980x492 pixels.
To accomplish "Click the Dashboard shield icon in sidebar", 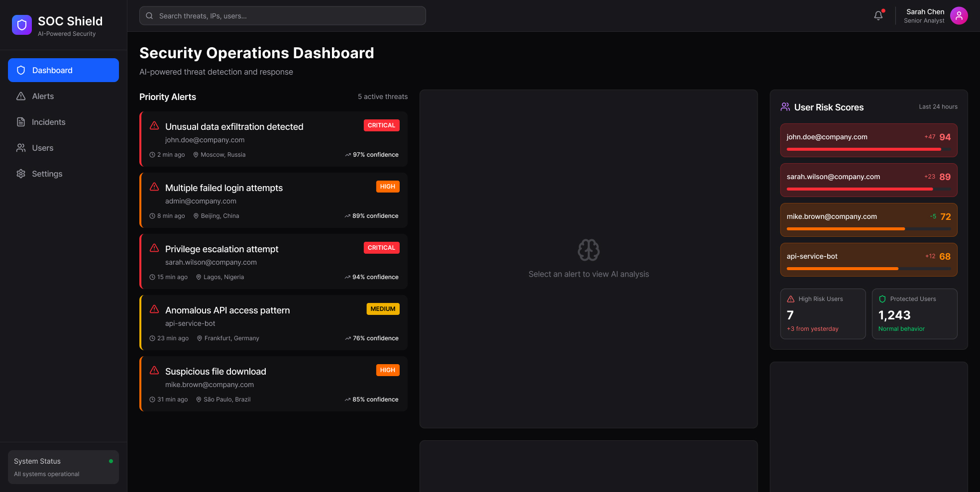I will click(21, 70).
